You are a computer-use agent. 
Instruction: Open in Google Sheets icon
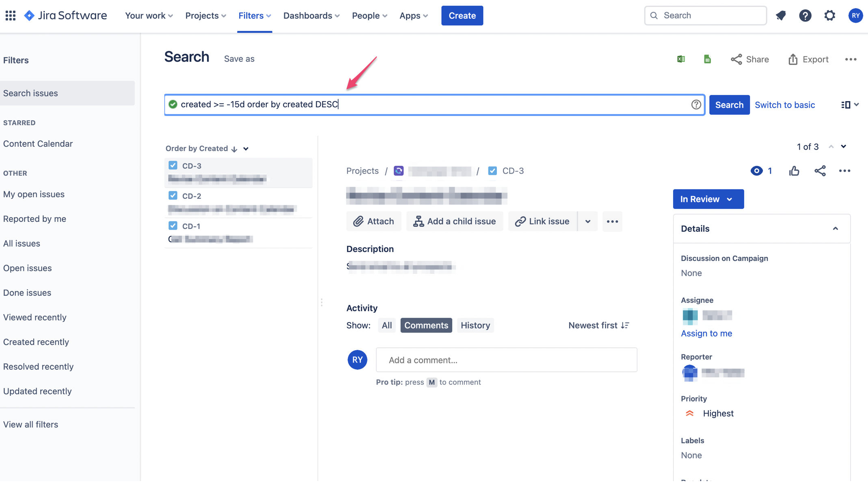tap(707, 59)
